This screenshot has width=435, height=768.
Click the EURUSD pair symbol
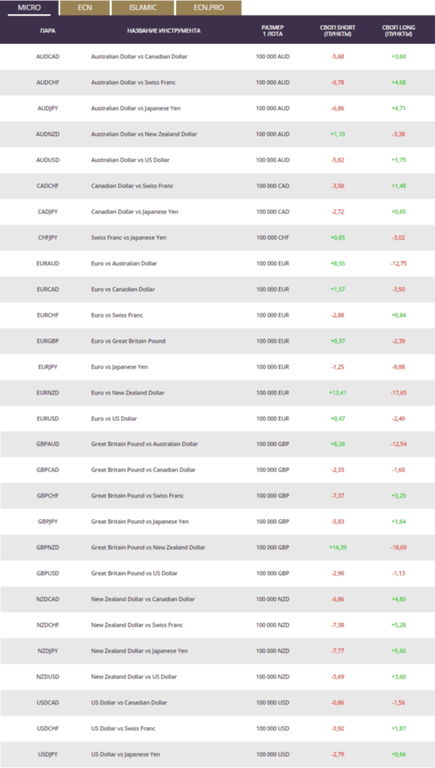[48, 419]
